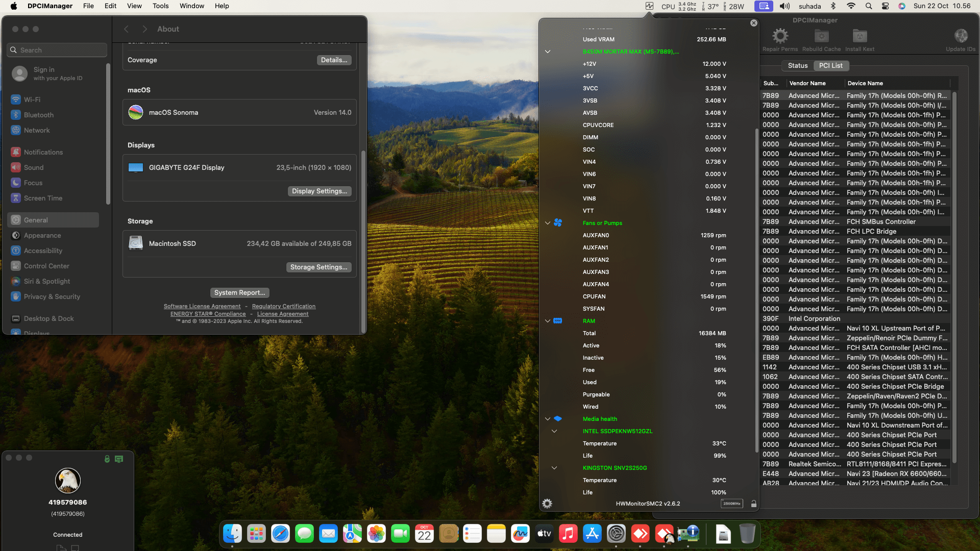
Task: Switch to the Status tab
Action: 797,66
